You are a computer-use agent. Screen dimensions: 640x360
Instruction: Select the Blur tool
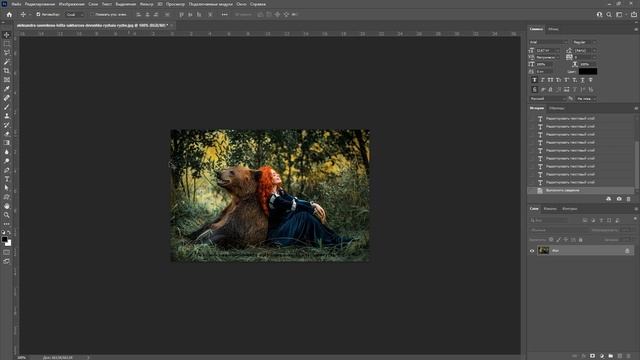(x=7, y=152)
